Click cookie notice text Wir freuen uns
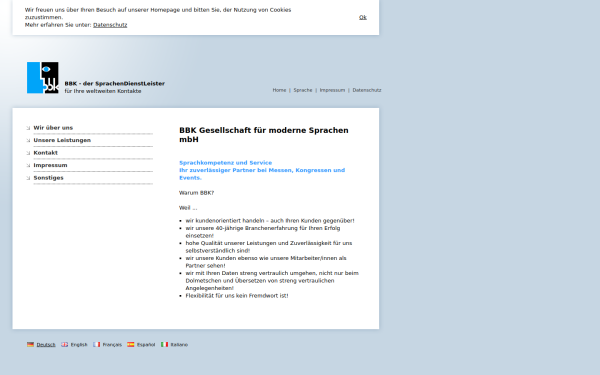The image size is (600, 375). tap(158, 13)
